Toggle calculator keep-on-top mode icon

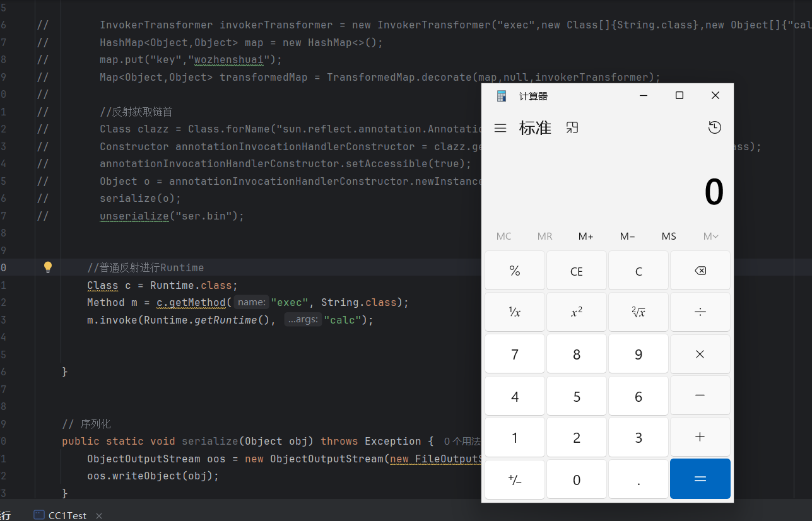click(x=572, y=127)
